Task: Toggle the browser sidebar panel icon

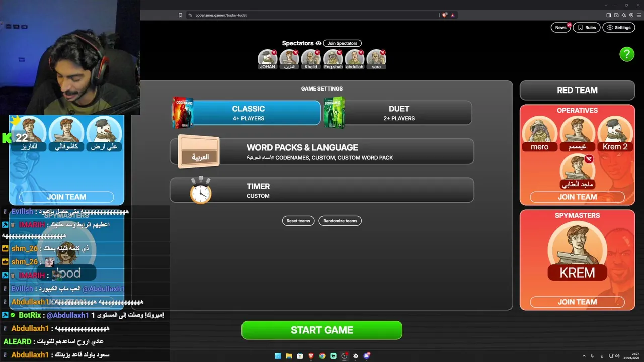Action: click(x=608, y=15)
